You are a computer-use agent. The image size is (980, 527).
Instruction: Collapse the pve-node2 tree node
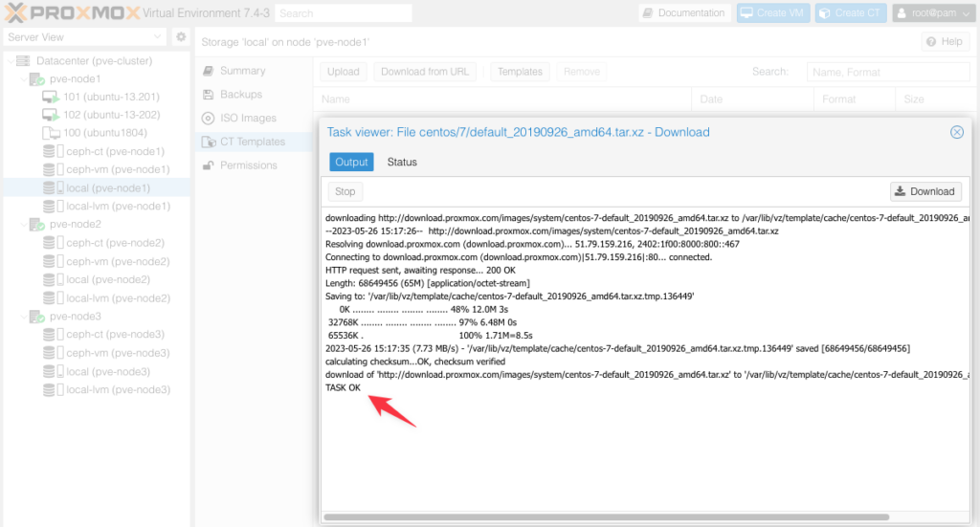24,224
